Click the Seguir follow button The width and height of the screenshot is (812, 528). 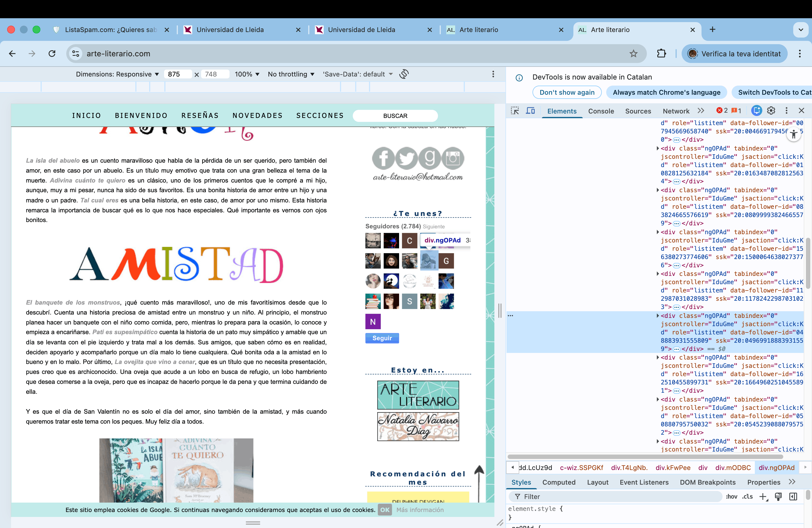(382, 338)
